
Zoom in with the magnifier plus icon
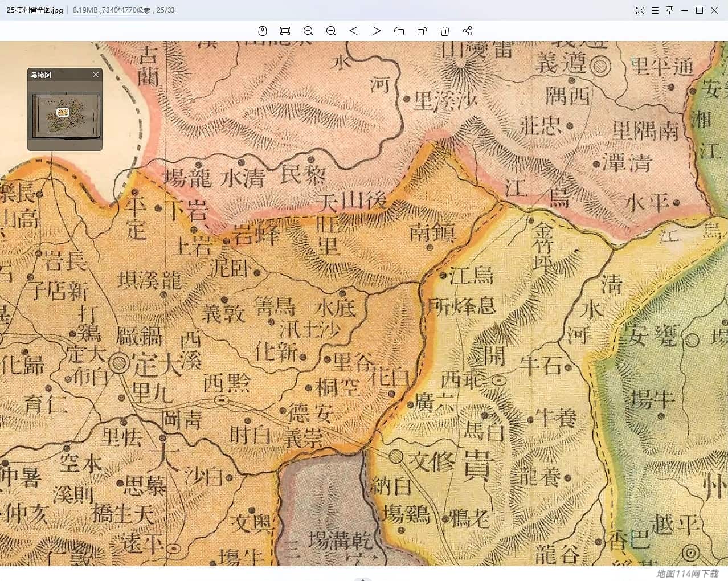(x=308, y=31)
